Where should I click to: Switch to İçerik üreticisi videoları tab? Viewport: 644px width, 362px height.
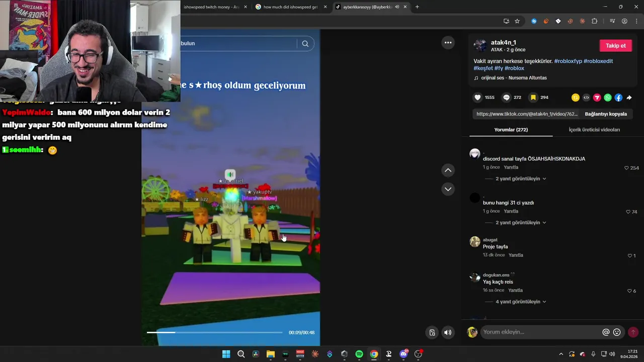pos(594,130)
